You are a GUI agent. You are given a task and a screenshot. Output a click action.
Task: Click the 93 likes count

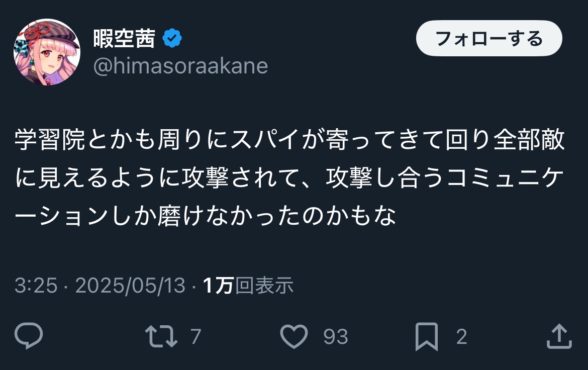(x=335, y=336)
